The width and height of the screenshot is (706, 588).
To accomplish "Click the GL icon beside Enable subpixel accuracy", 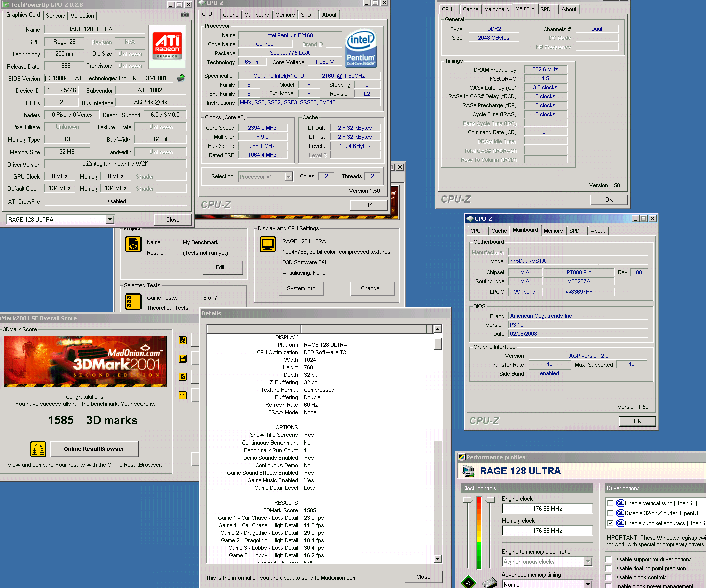I will [x=620, y=523].
